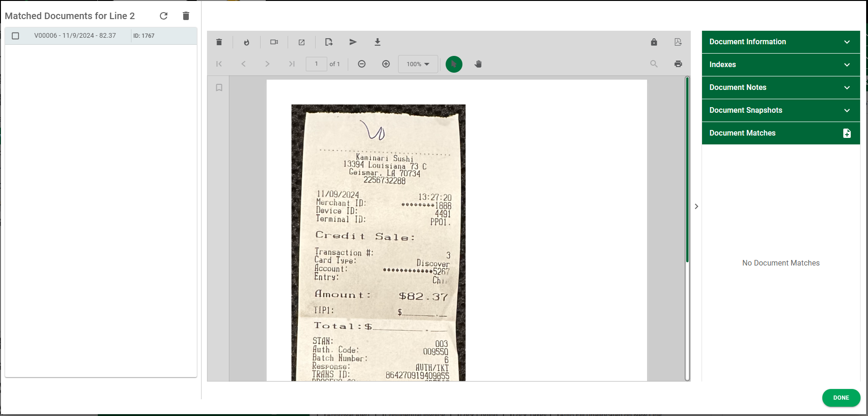Select the row V00006 - 11/9/2024 - 82.37
The image size is (868, 416).
pyautogui.click(x=101, y=36)
